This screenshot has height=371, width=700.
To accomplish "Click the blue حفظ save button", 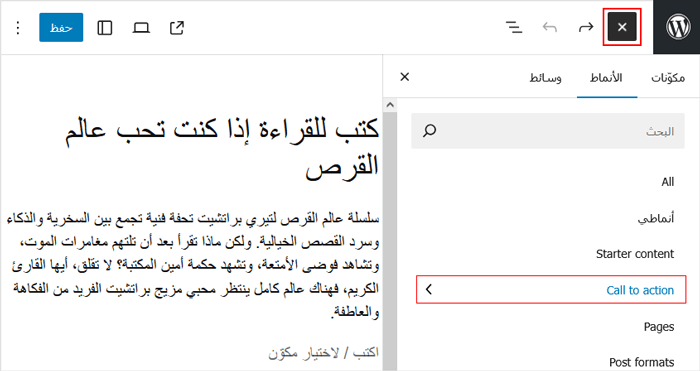I will 61,28.
